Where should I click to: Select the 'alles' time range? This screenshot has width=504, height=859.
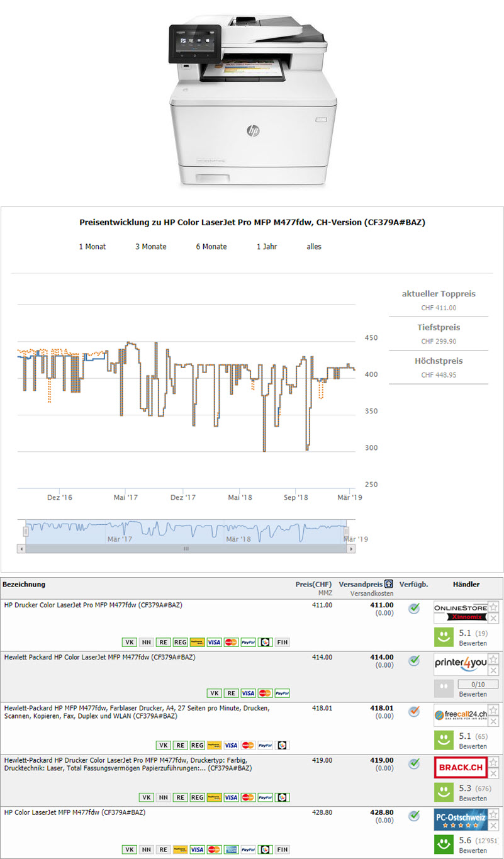(314, 247)
